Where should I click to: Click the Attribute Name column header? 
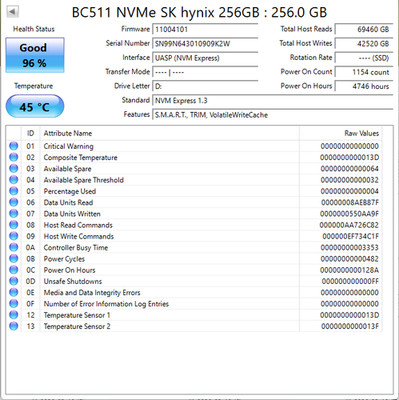170,133
